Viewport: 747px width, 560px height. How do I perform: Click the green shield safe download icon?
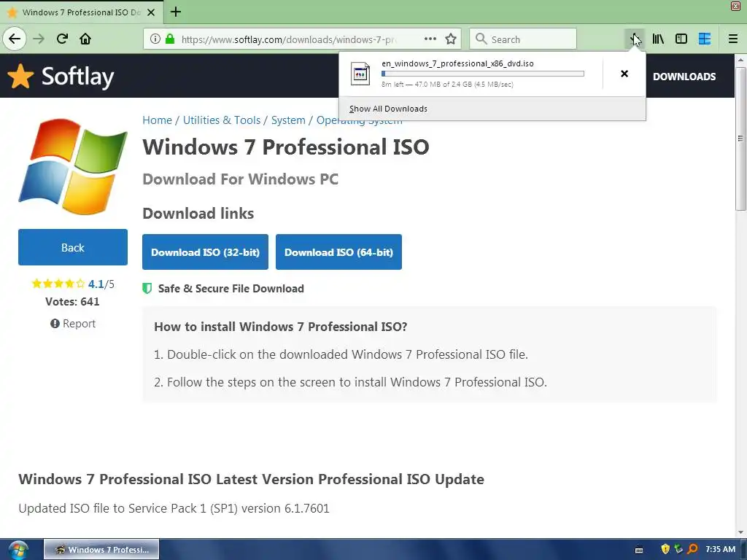[x=147, y=288]
